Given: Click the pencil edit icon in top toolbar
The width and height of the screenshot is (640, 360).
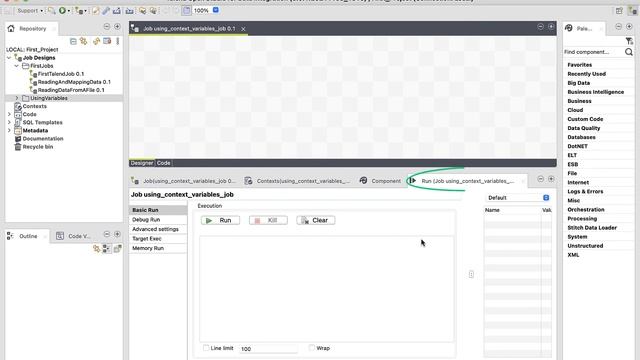Looking at the screenshot, I should point(96,11).
